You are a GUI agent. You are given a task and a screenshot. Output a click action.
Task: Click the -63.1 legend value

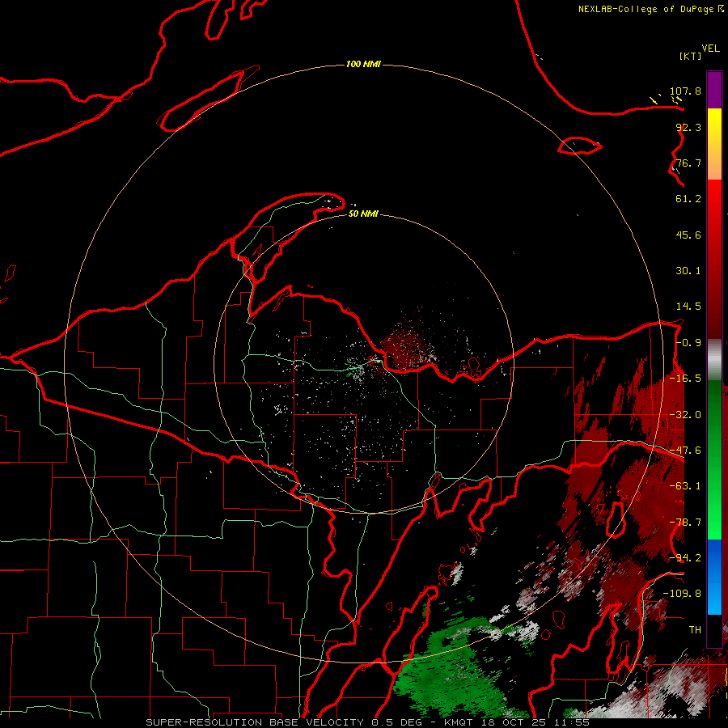pos(685,486)
